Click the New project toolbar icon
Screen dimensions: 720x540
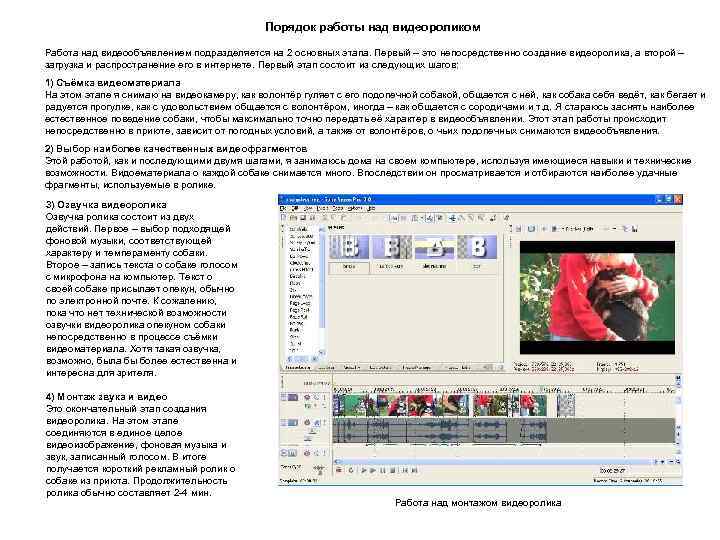coord(283,218)
